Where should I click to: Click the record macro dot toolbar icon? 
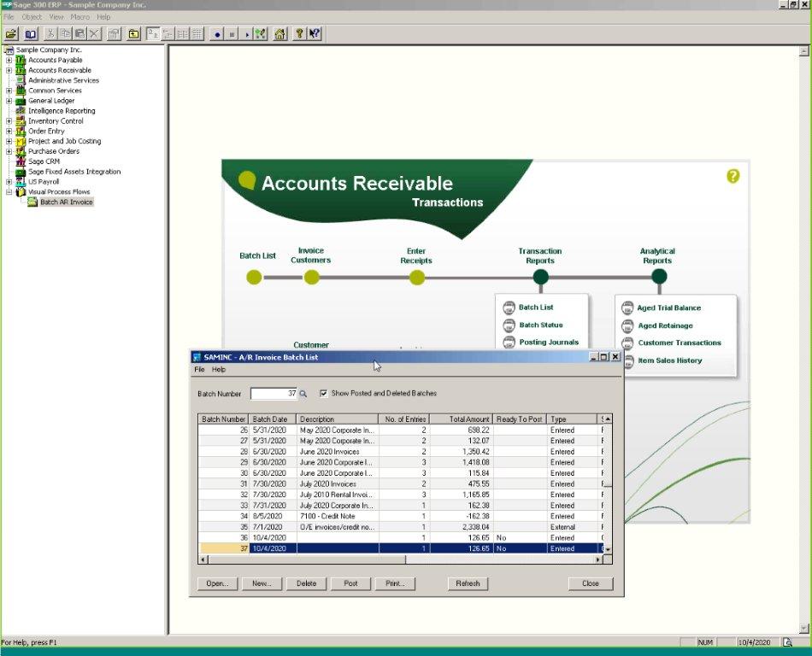point(217,34)
